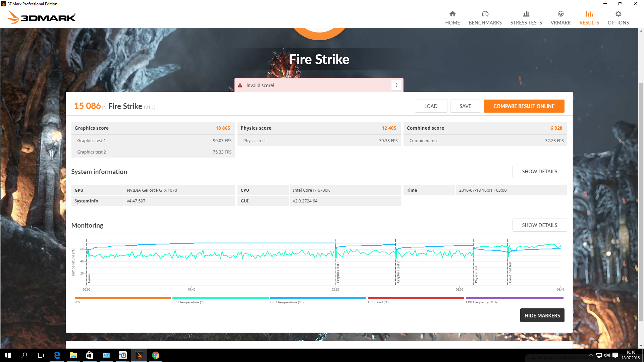
Task: Click SystemInfo version v4.47.597
Action: point(136,201)
